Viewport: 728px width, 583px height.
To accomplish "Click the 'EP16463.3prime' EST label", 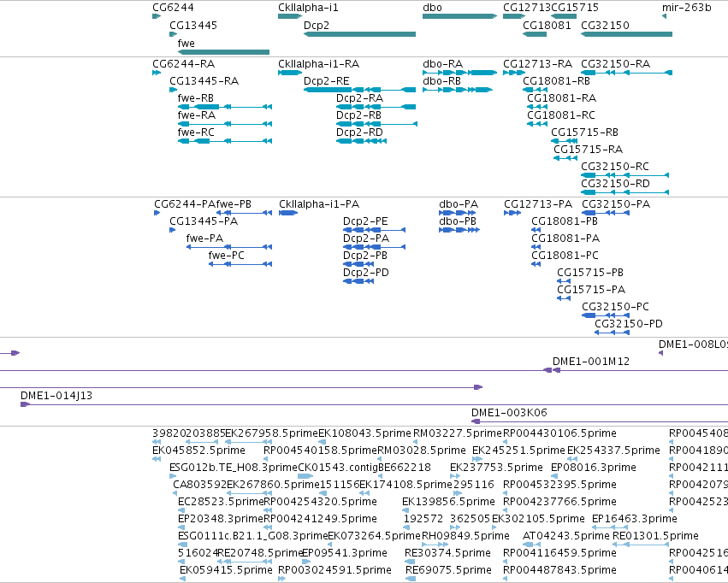I will point(635,519).
